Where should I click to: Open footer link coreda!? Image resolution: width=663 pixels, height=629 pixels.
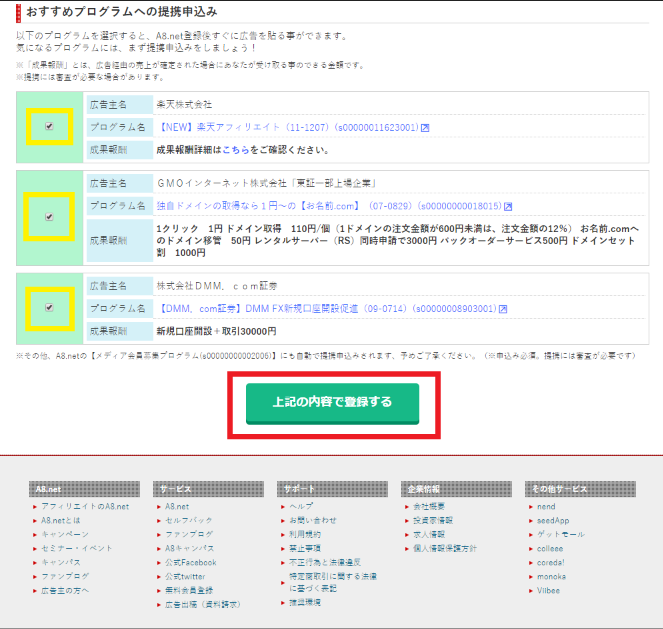(551, 562)
